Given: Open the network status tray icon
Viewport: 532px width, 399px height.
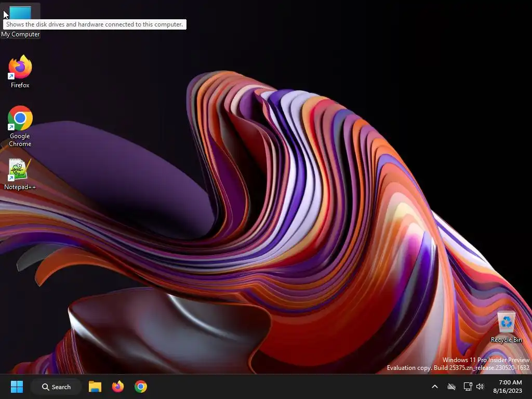Looking at the screenshot, I should (x=468, y=387).
